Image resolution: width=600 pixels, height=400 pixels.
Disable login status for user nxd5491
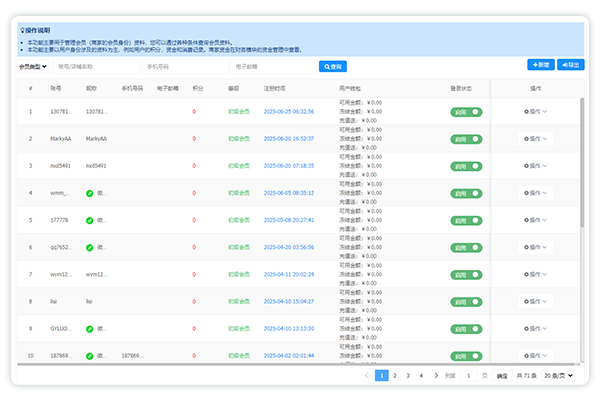[466, 165]
